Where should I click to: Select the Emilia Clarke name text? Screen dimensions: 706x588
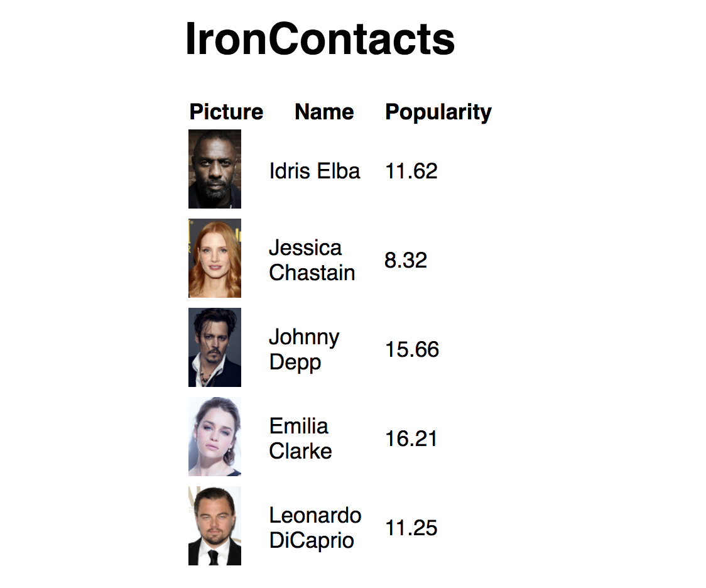click(x=300, y=438)
